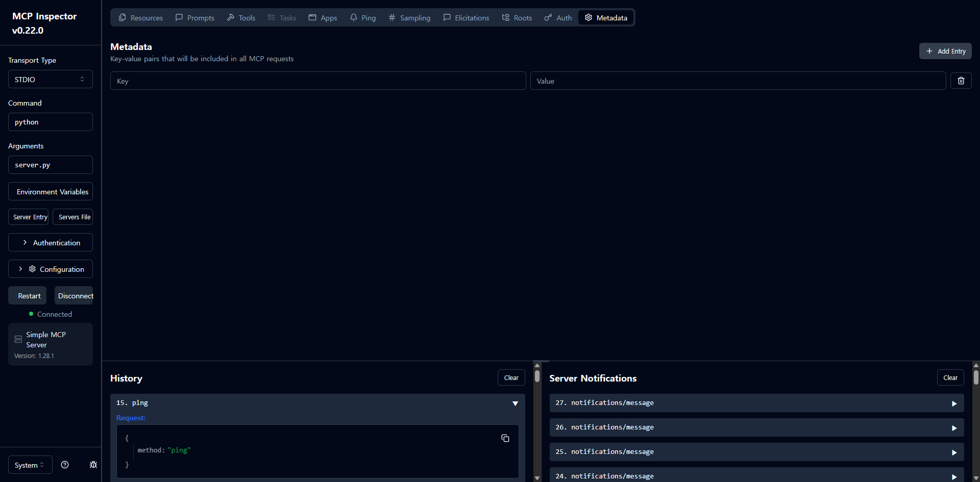The width and height of the screenshot is (980, 482).
Task: Open the Tools tab
Action: [241, 18]
